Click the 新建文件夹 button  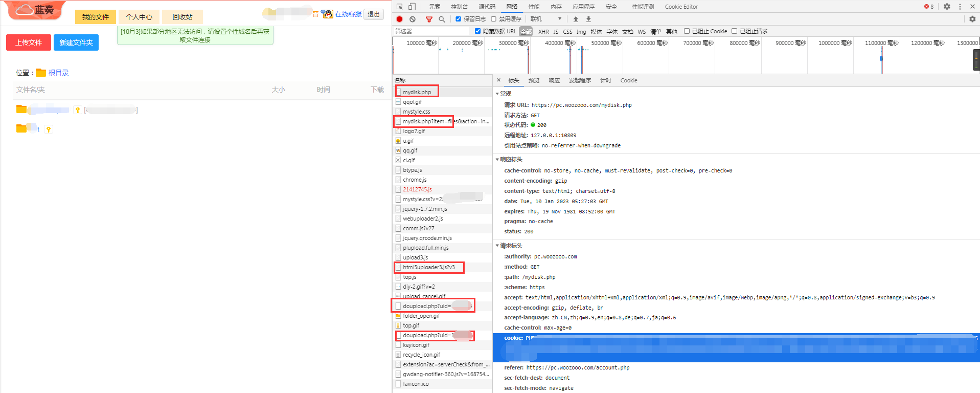[76, 42]
